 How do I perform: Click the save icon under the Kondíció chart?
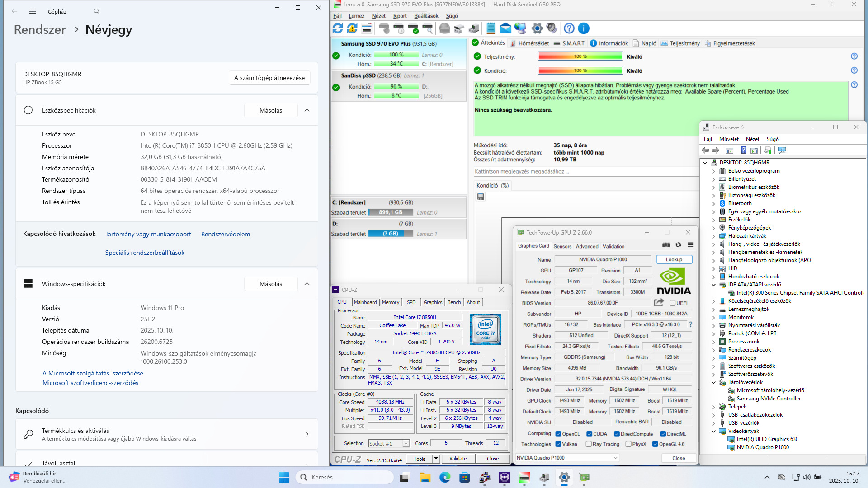click(481, 197)
